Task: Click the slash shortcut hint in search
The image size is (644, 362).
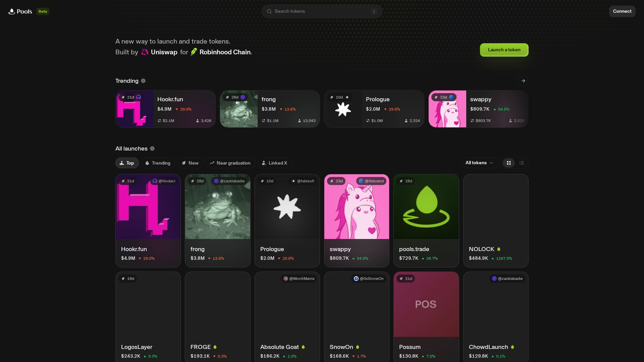Action: click(374, 11)
